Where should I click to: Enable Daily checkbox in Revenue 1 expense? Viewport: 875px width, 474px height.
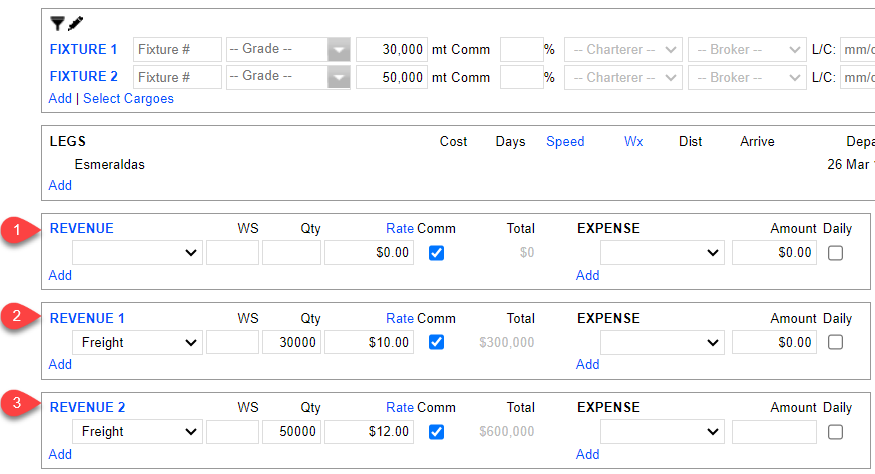[836, 342]
